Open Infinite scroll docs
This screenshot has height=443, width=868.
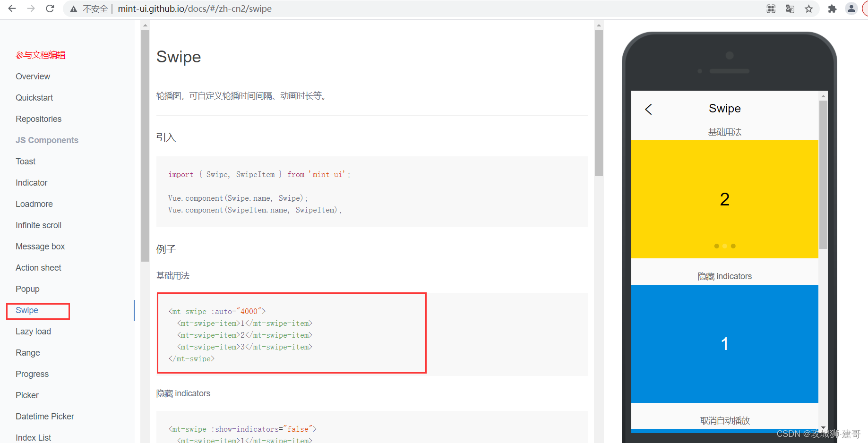pyautogui.click(x=38, y=225)
